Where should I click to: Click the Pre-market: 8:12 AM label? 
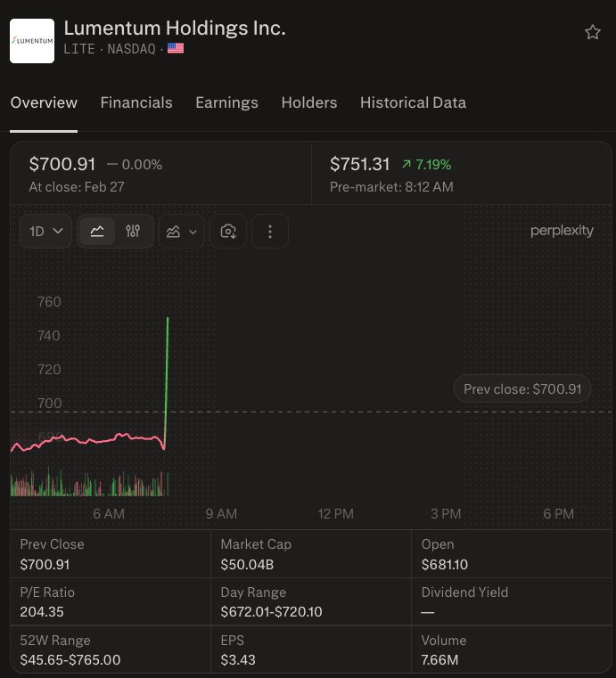pos(391,187)
